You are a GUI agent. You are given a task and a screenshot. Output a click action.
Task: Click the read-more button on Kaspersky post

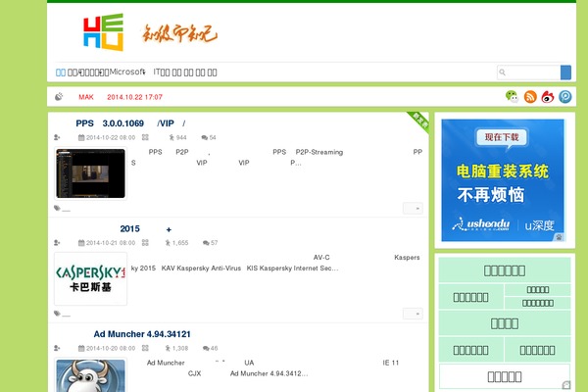[x=413, y=314]
